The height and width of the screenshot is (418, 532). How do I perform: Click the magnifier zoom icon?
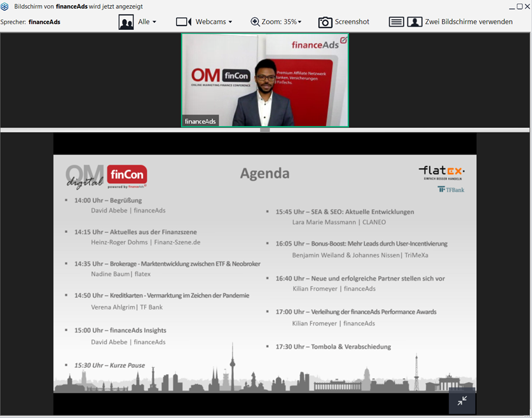(255, 22)
